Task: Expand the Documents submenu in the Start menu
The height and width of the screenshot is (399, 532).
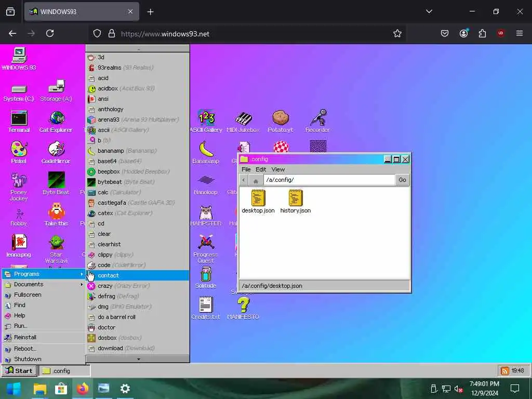Action: [x=44, y=284]
